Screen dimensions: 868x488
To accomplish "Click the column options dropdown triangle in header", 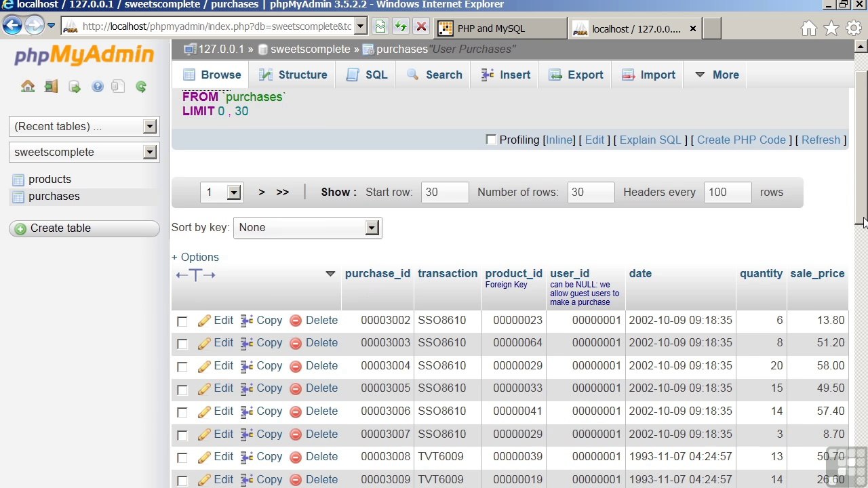I will (330, 274).
